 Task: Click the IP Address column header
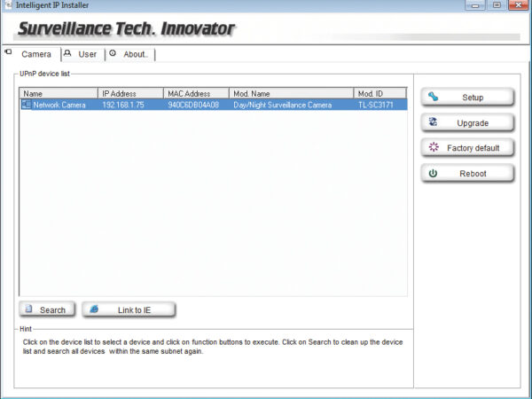click(130, 93)
